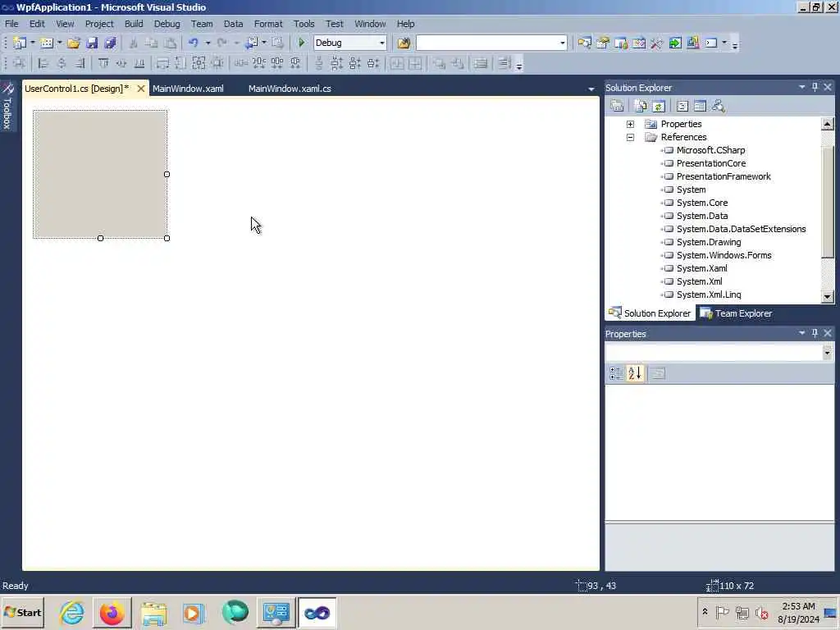Save the current file with the floppy icon
840x630 pixels.
coord(92,43)
